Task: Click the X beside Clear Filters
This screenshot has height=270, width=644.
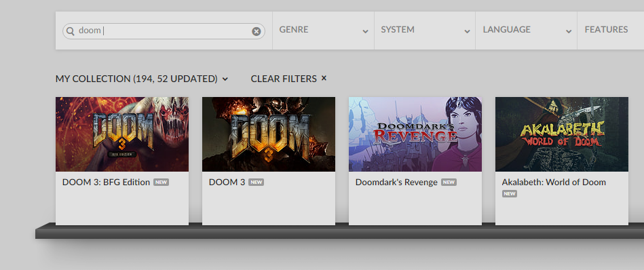Action: click(x=324, y=78)
